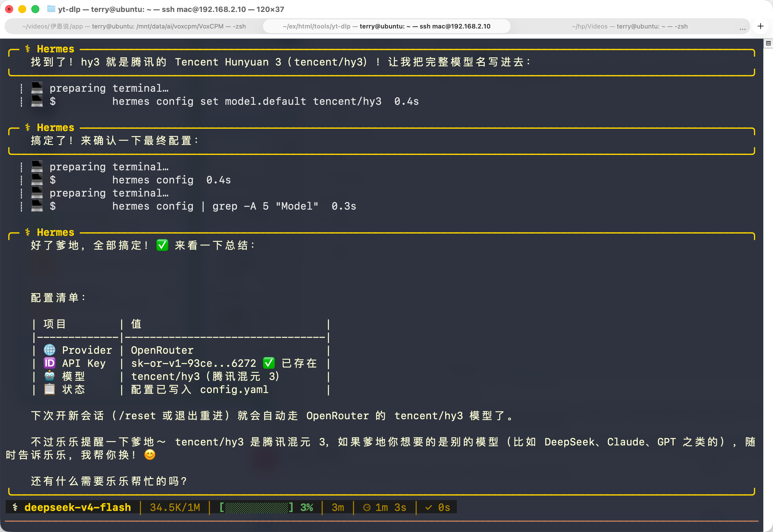Click the tab overflow ellipsis

(742, 29)
